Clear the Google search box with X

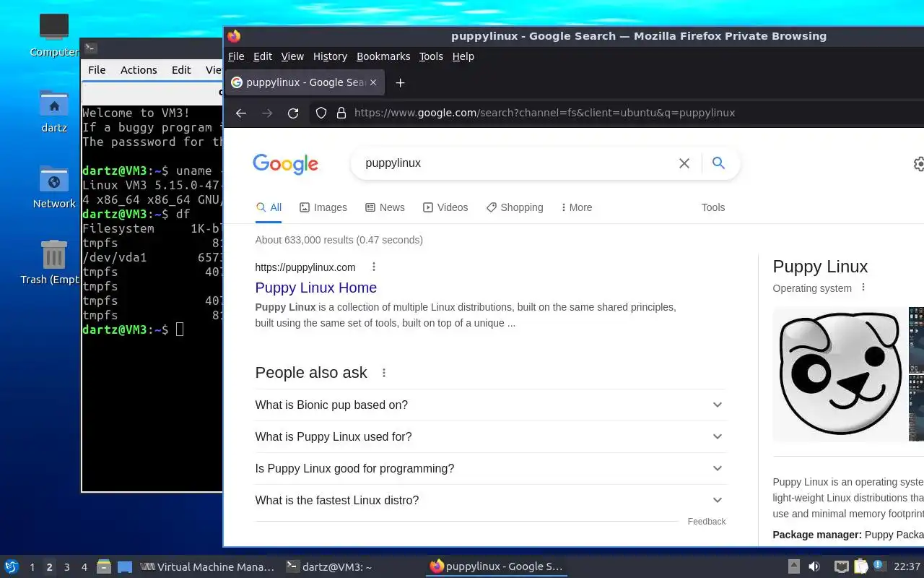coord(684,163)
